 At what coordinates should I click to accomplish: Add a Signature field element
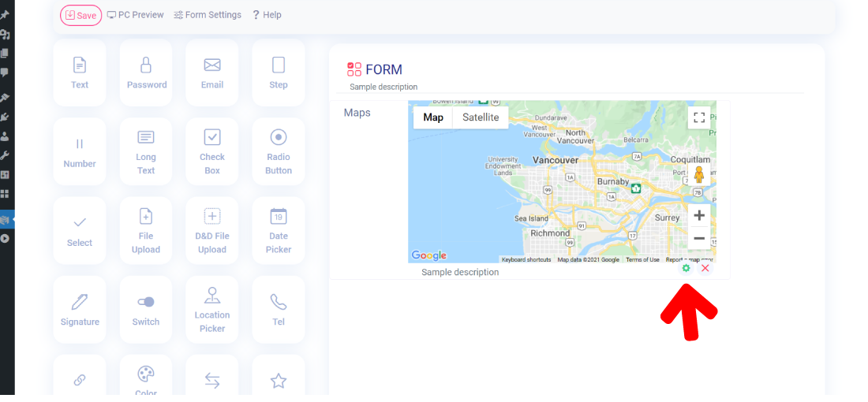[x=79, y=310]
